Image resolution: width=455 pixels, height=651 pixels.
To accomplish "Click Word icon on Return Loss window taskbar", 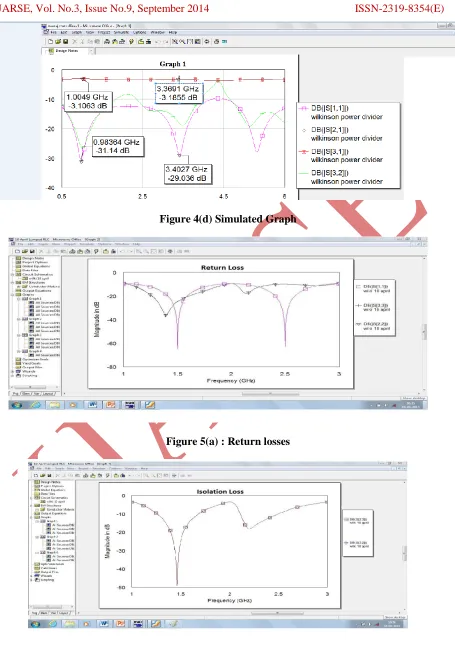I will [x=93, y=405].
